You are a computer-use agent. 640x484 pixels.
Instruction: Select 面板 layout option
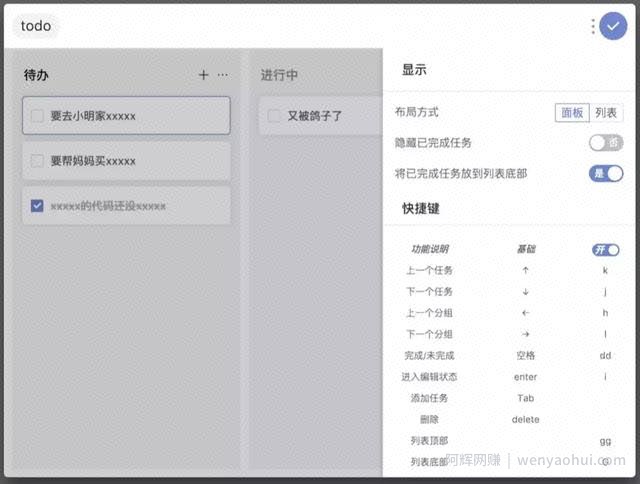572,113
